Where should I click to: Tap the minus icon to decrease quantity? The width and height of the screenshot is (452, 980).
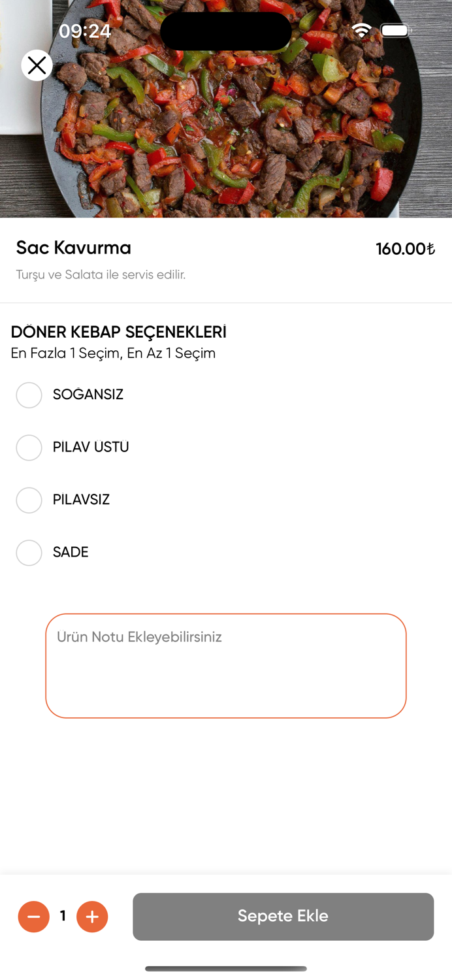tap(34, 917)
